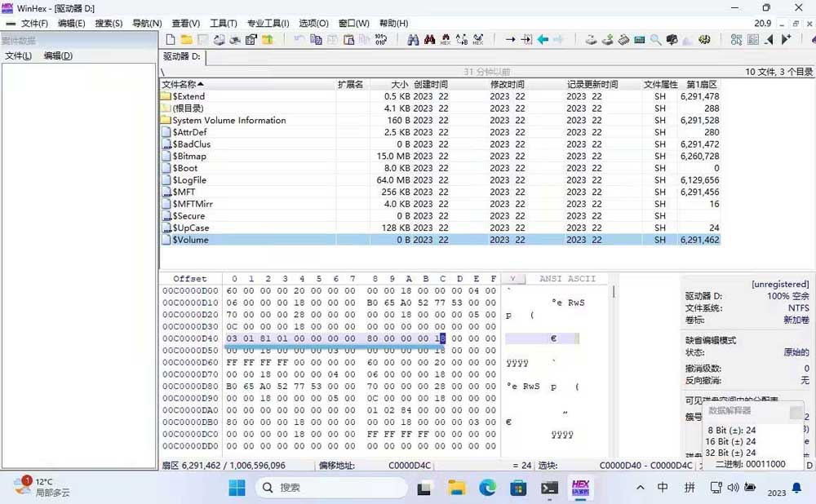Click the previous black left-triangle icon

(769, 39)
